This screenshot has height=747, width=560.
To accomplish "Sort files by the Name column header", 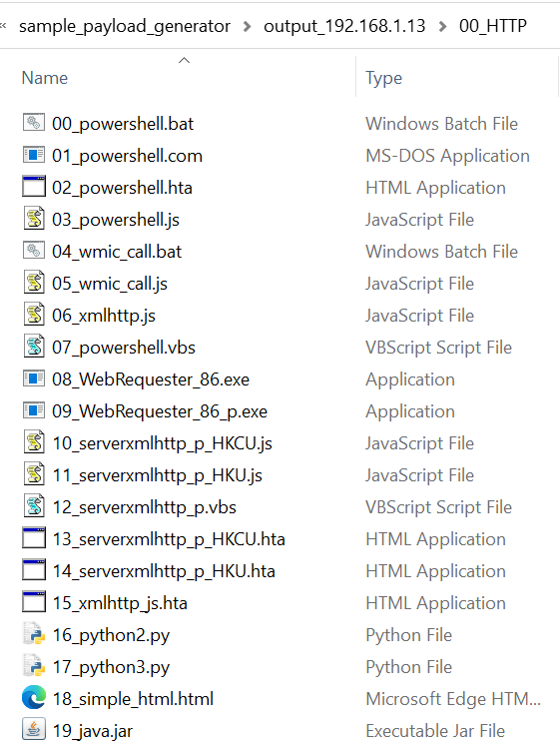I will click(45, 78).
